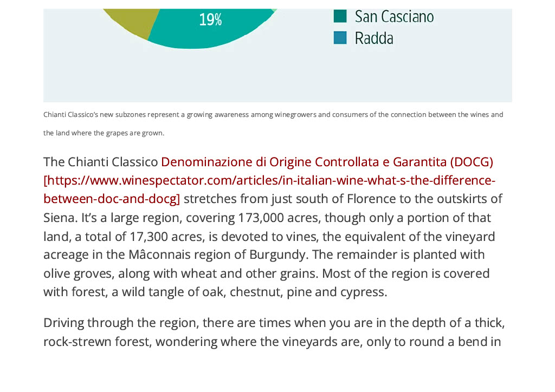Click the between-doc-and-docg link ending

[112, 199]
